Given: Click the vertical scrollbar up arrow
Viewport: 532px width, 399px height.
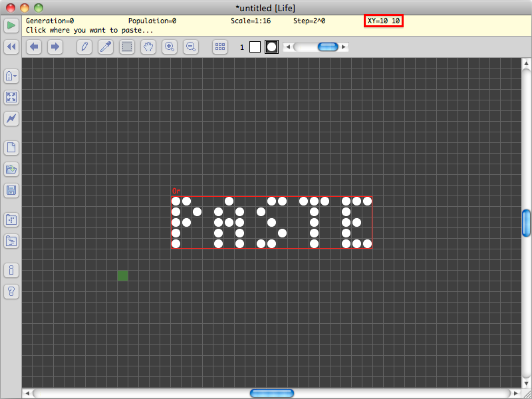Looking at the screenshot, I should pos(526,63).
